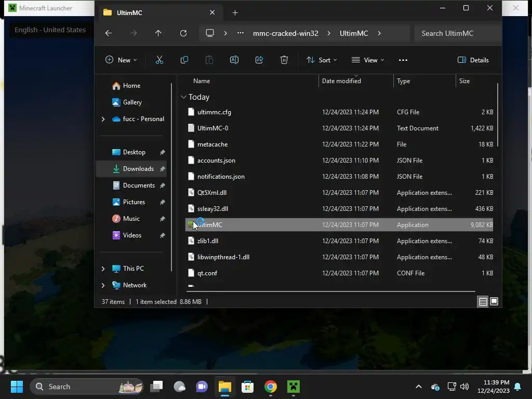Image resolution: width=532 pixels, height=399 pixels.
Task: Select the accounts.json file
Action: 339,161
